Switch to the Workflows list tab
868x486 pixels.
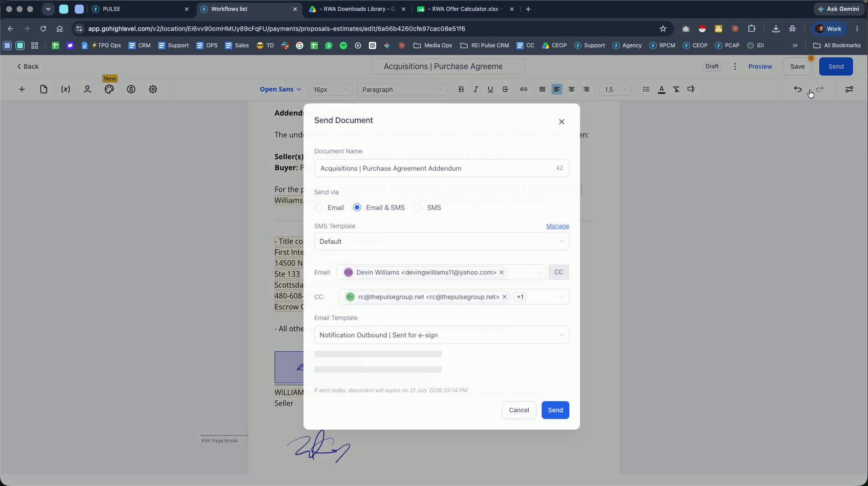tap(249, 9)
